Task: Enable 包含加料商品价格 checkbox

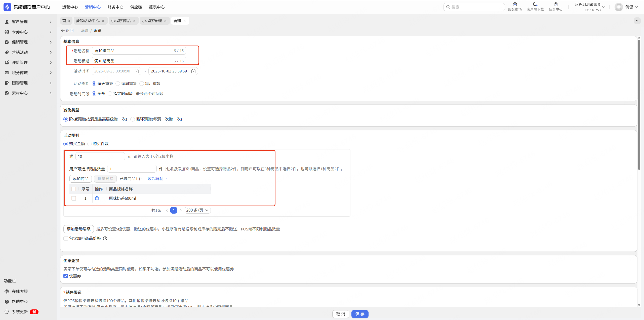Action: click(66, 238)
